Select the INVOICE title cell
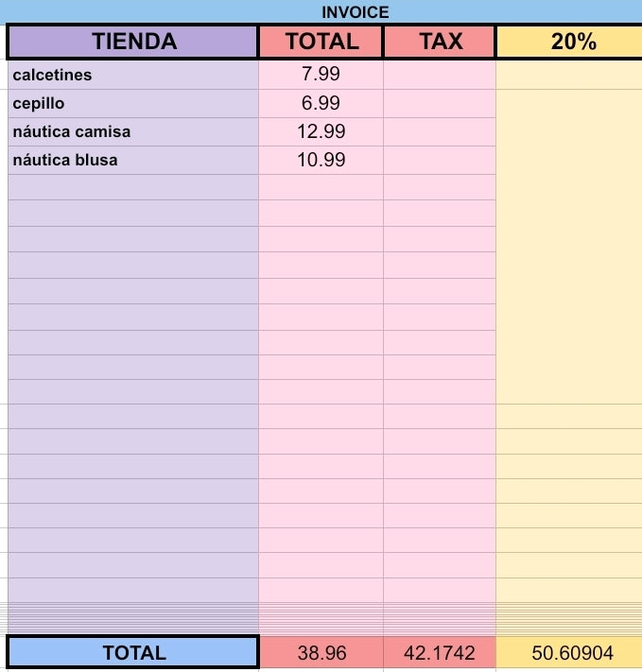 (x=356, y=11)
